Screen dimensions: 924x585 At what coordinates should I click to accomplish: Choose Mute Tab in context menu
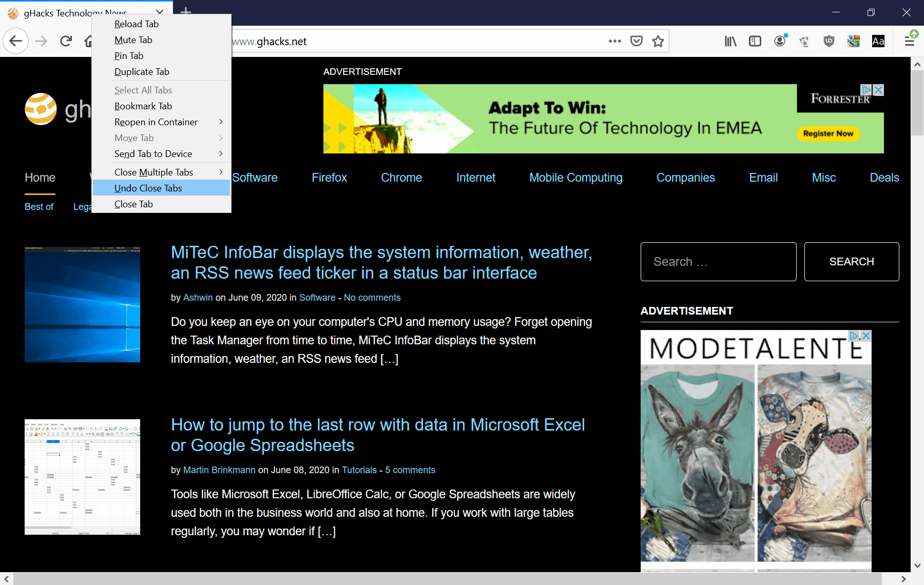coord(161,40)
